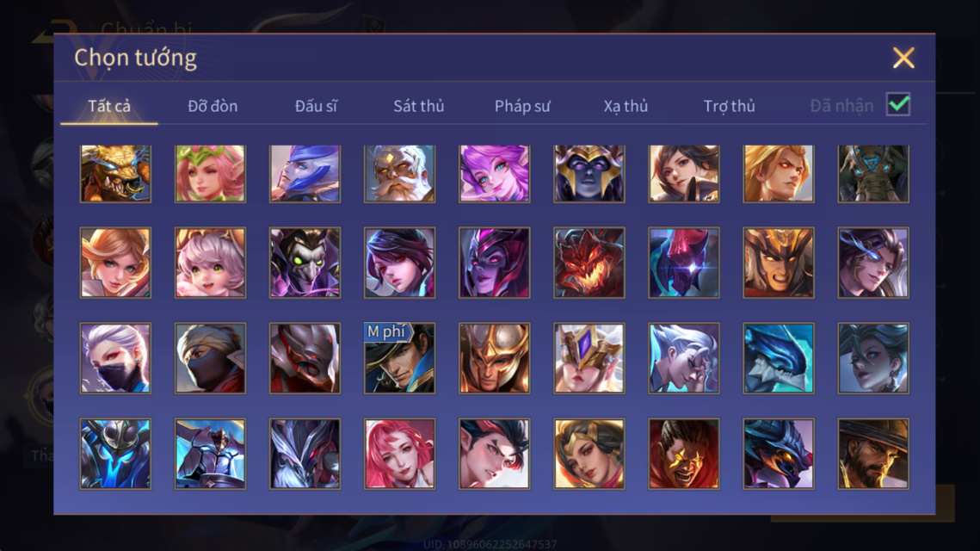
Task: Pick the golden helmet warrior portrait
Action: (495, 358)
